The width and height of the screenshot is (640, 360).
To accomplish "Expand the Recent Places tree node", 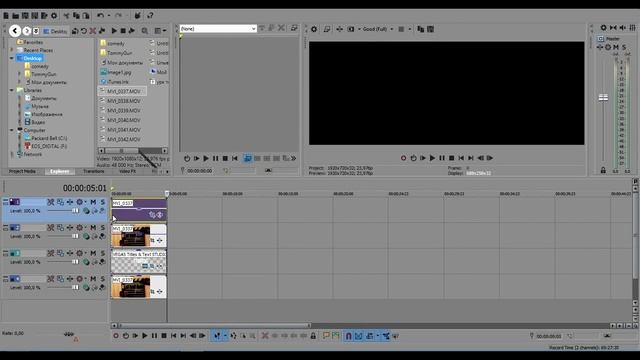I will (11, 50).
